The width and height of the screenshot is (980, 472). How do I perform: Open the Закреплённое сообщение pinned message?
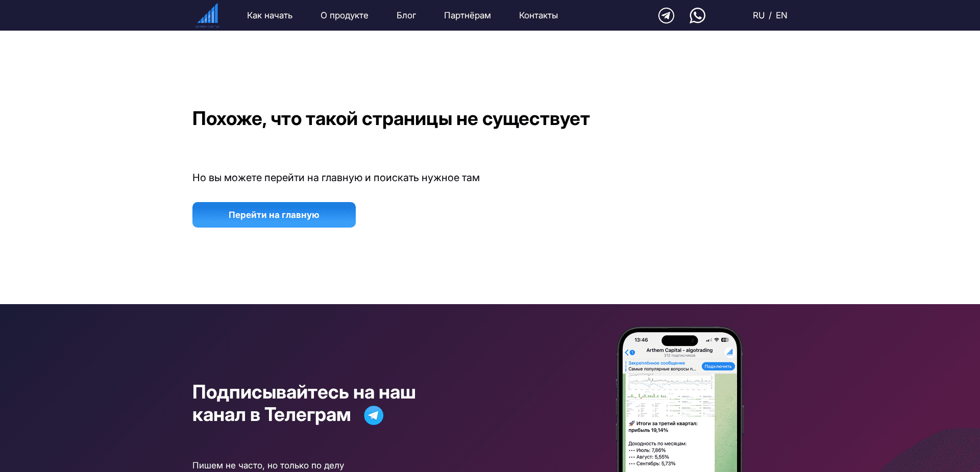[x=656, y=363]
